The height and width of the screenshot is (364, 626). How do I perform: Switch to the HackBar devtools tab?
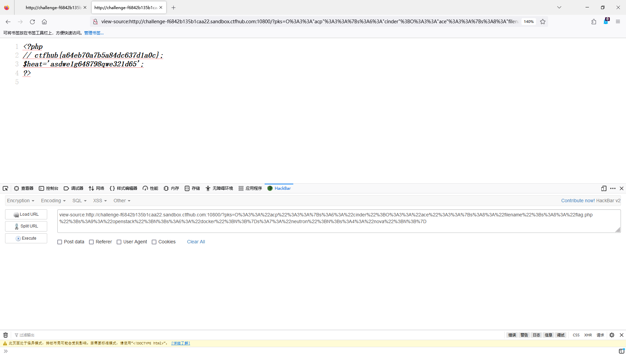279,188
